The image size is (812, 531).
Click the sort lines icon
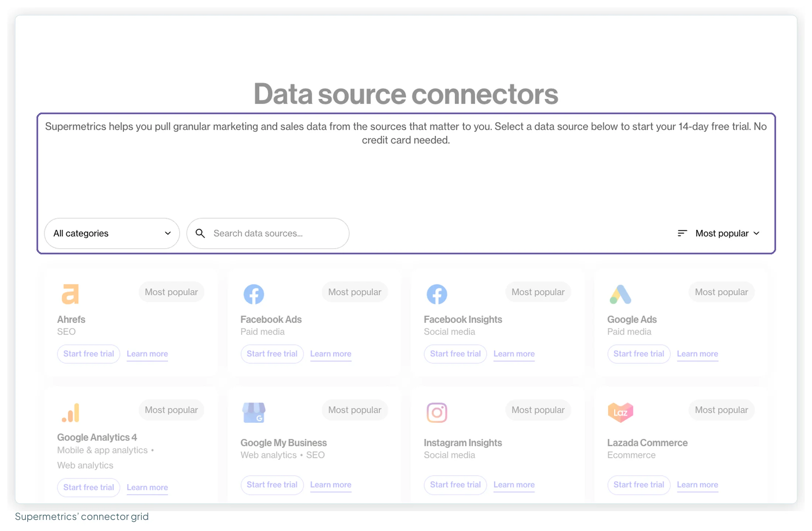pyautogui.click(x=682, y=233)
